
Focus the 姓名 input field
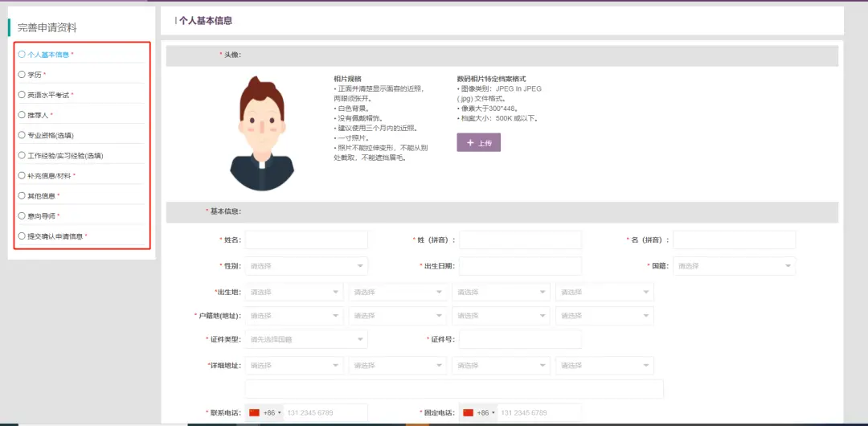[x=306, y=240]
